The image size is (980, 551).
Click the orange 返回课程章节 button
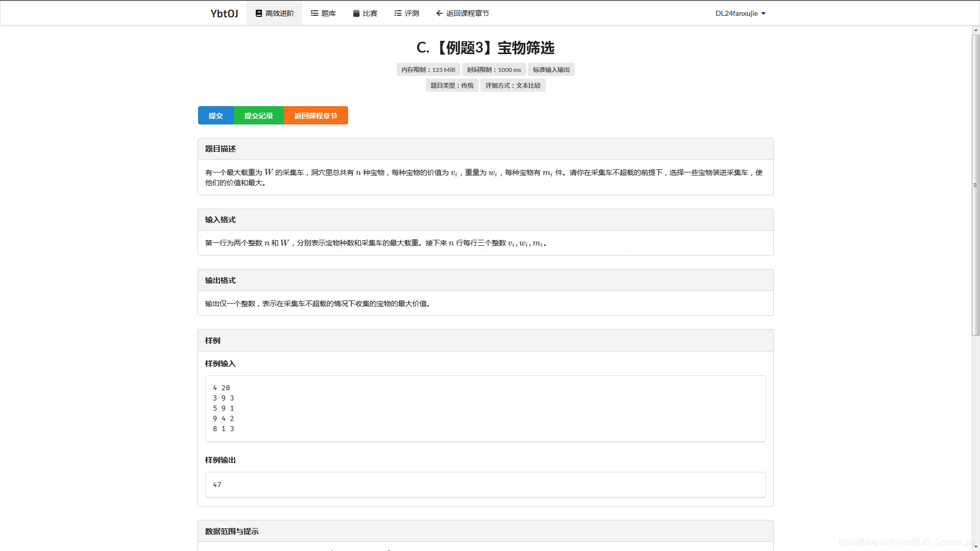click(315, 115)
